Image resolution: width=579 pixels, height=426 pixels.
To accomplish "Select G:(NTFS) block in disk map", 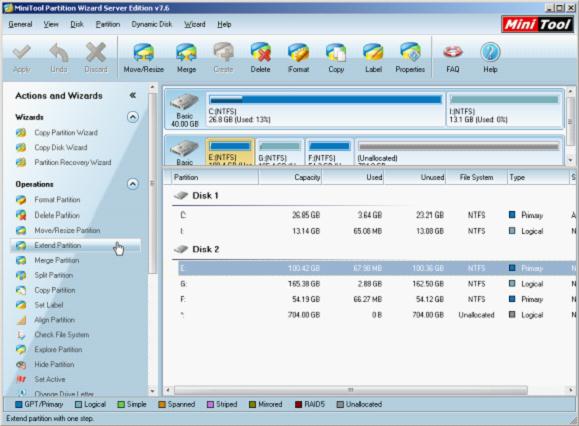I will click(280, 152).
